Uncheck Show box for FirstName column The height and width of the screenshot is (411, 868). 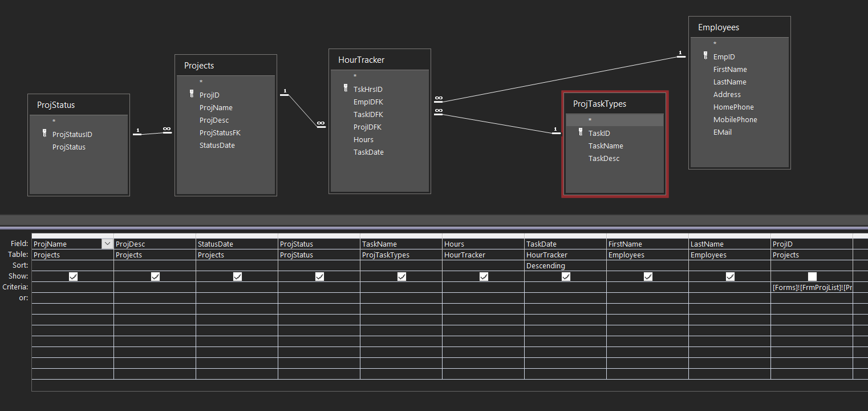click(x=648, y=276)
